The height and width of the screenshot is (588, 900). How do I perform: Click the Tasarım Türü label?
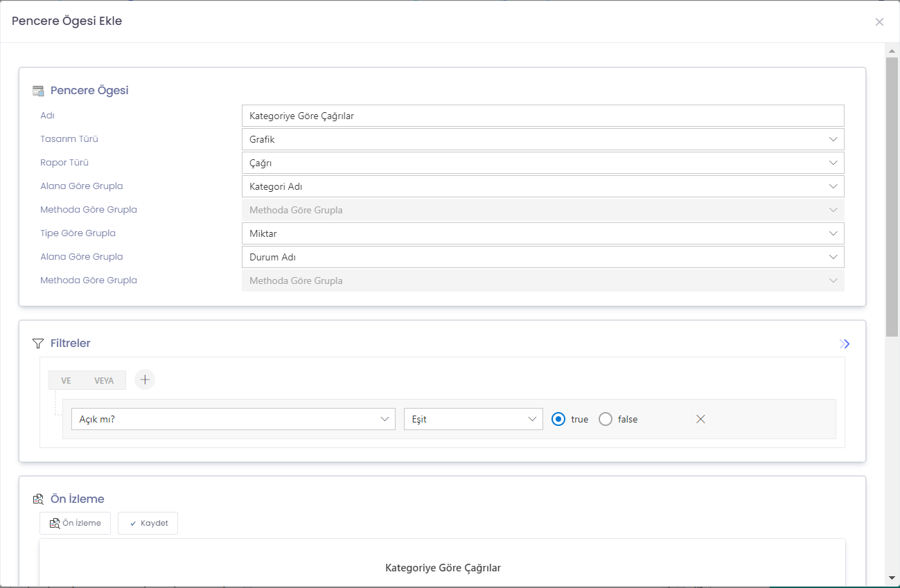tap(69, 139)
